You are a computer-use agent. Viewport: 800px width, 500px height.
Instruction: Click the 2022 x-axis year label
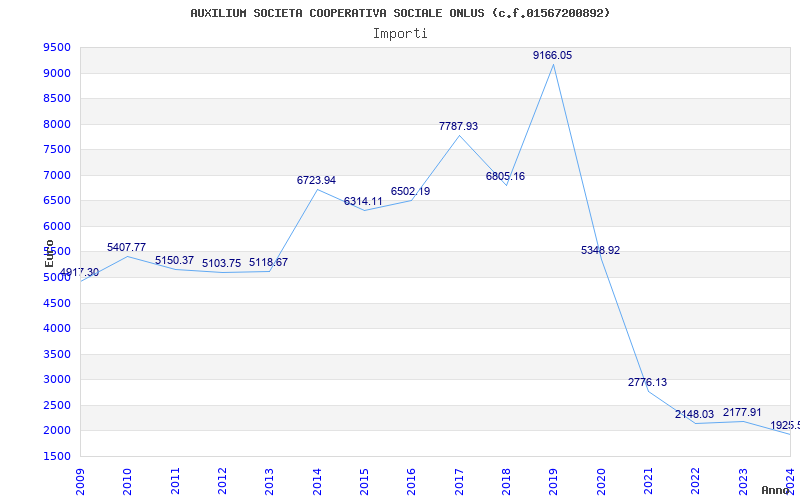tap(696, 482)
